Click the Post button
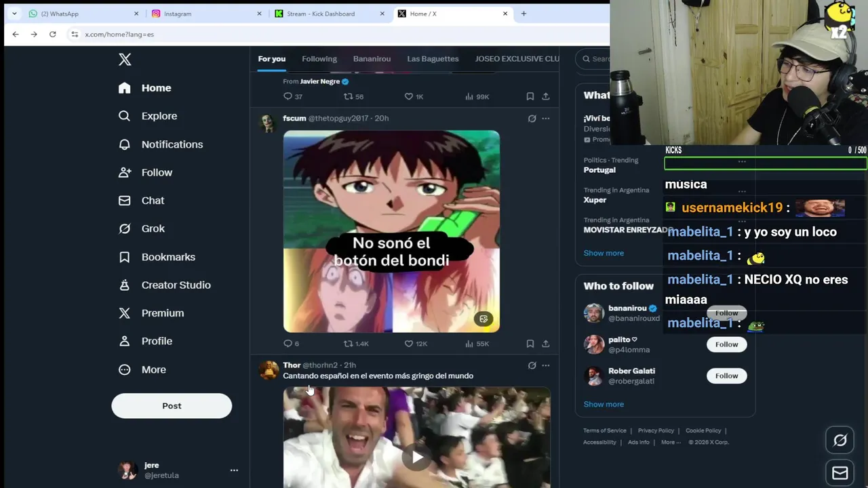868x488 pixels. [172, 406]
